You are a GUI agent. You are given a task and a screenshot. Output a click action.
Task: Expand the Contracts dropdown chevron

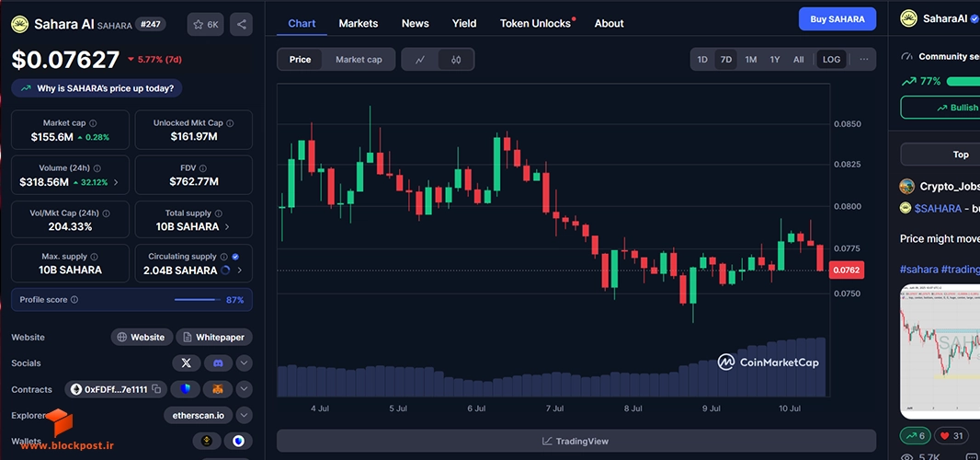pos(244,389)
